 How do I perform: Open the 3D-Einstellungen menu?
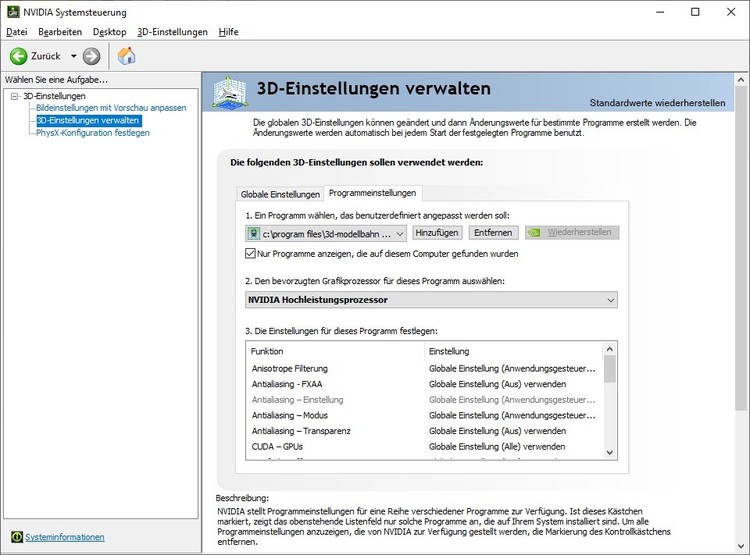click(x=172, y=32)
